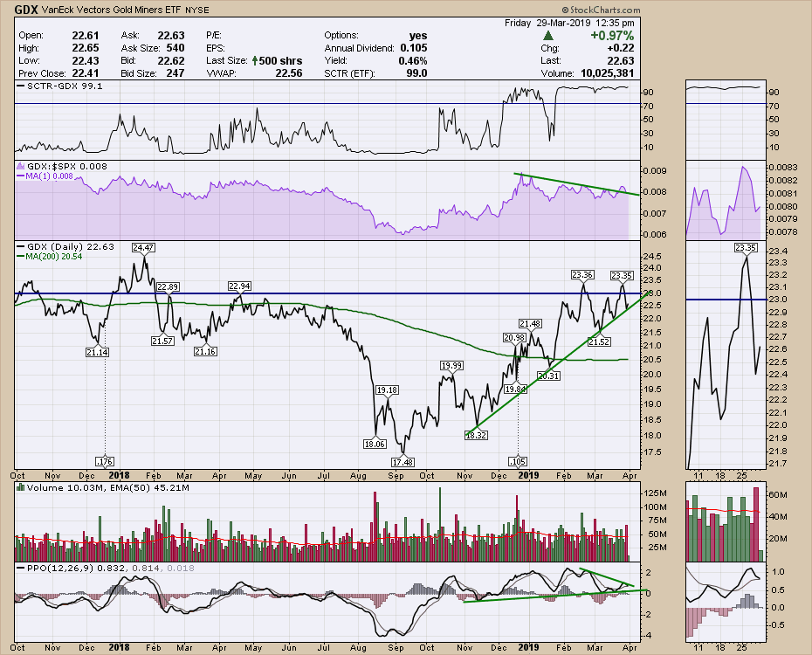The image size is (812, 655).
Task: Click the Yield 0.46% value
Action: coord(413,60)
